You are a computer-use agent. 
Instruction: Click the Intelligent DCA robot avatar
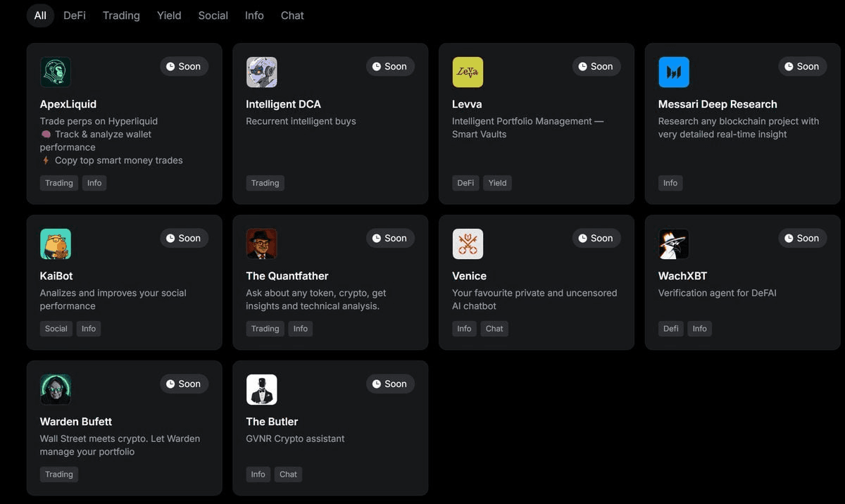tap(262, 72)
